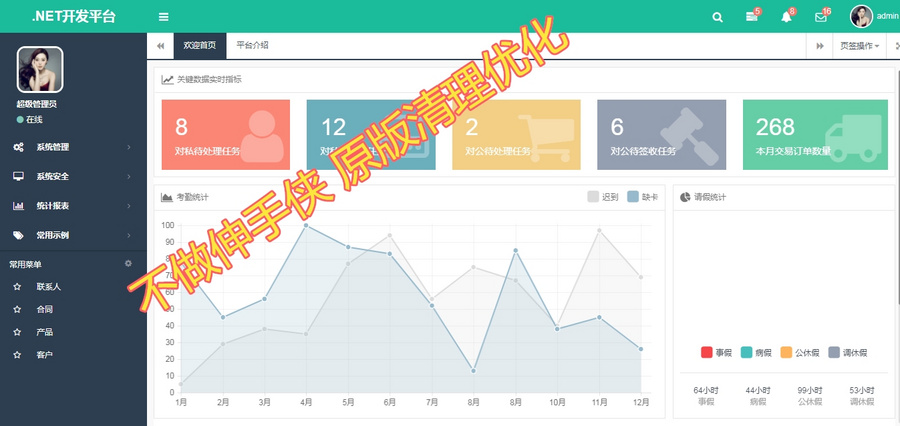Screen dimensions: 900x426
Task: Toggle the 病假 teal legend swatch
Action: [747, 353]
